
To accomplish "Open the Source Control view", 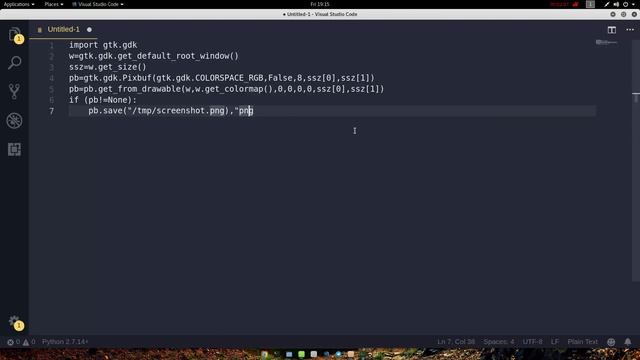I will coord(15,91).
